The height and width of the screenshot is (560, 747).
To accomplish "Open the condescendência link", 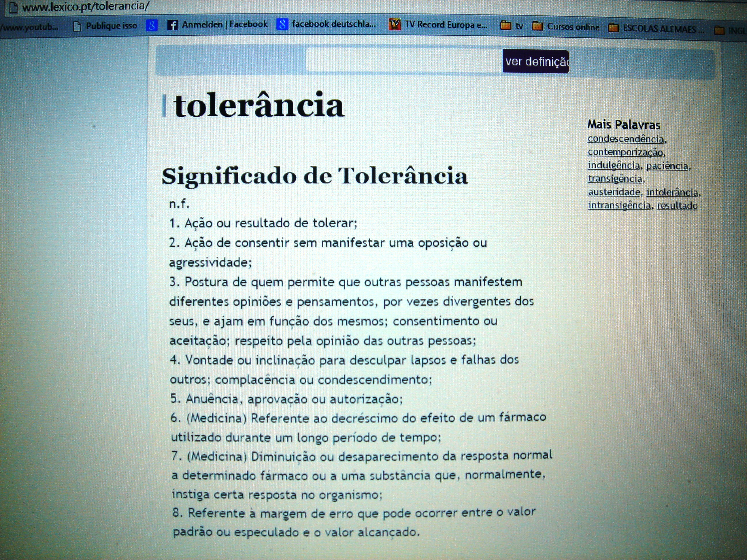I will (x=626, y=139).
